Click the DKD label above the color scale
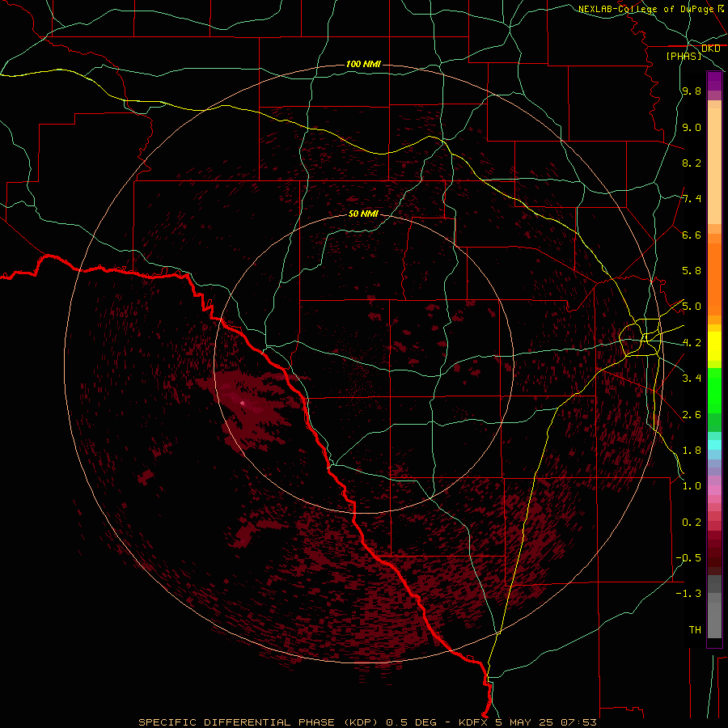Viewport: 728px width, 728px height. [x=711, y=49]
